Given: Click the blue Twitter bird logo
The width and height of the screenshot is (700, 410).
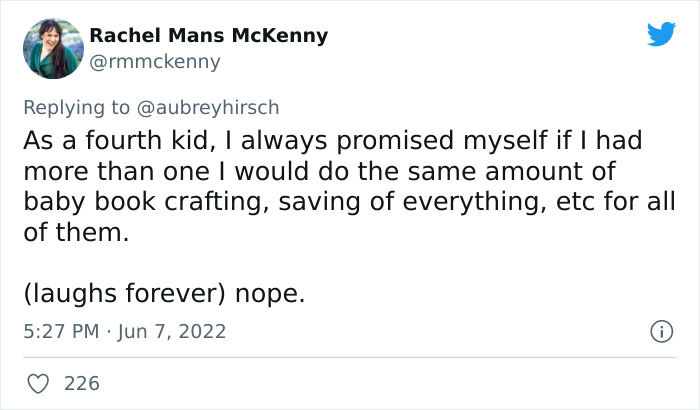Looking at the screenshot, I should click(x=661, y=35).
